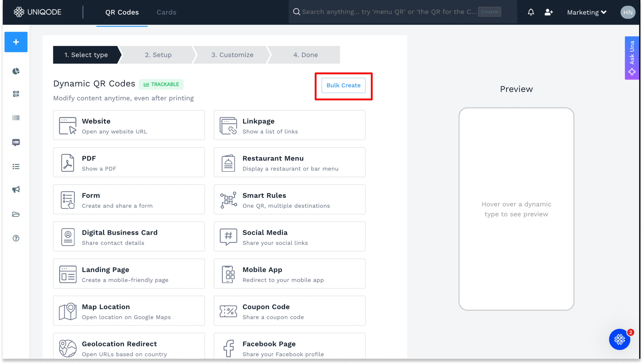Select 'Create and share a form' description
Image resolution: width=643 pixels, height=364 pixels.
pyautogui.click(x=117, y=206)
